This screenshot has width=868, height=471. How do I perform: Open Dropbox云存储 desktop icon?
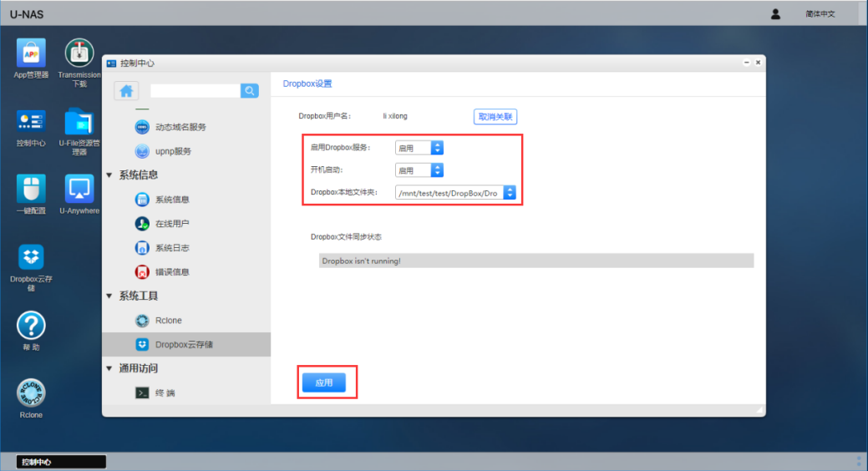click(x=31, y=257)
